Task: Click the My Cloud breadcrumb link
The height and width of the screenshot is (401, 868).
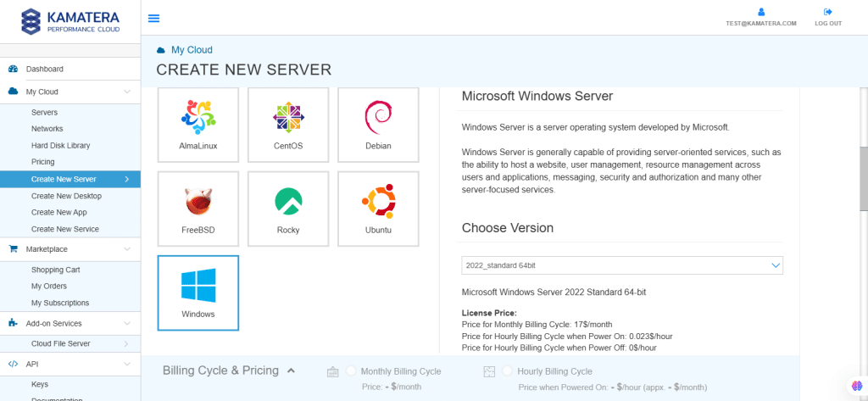Action: pos(192,50)
